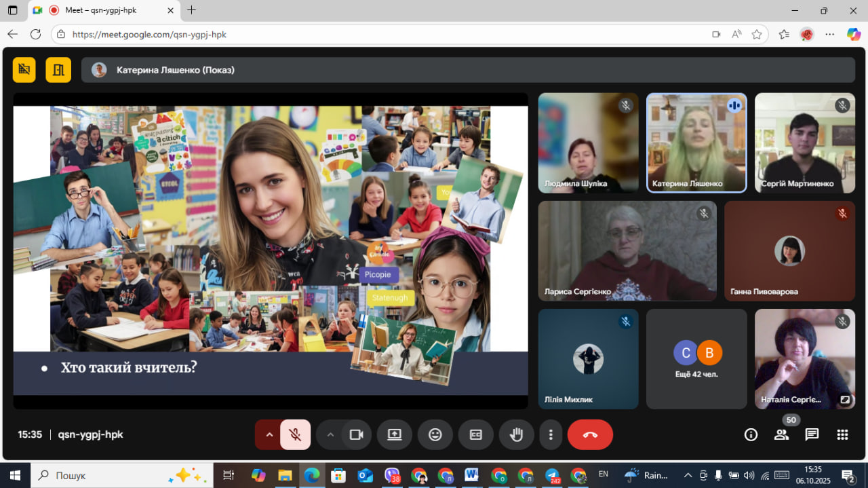Open the in-call chat panel
This screenshot has height=488, width=868.
(812, 435)
